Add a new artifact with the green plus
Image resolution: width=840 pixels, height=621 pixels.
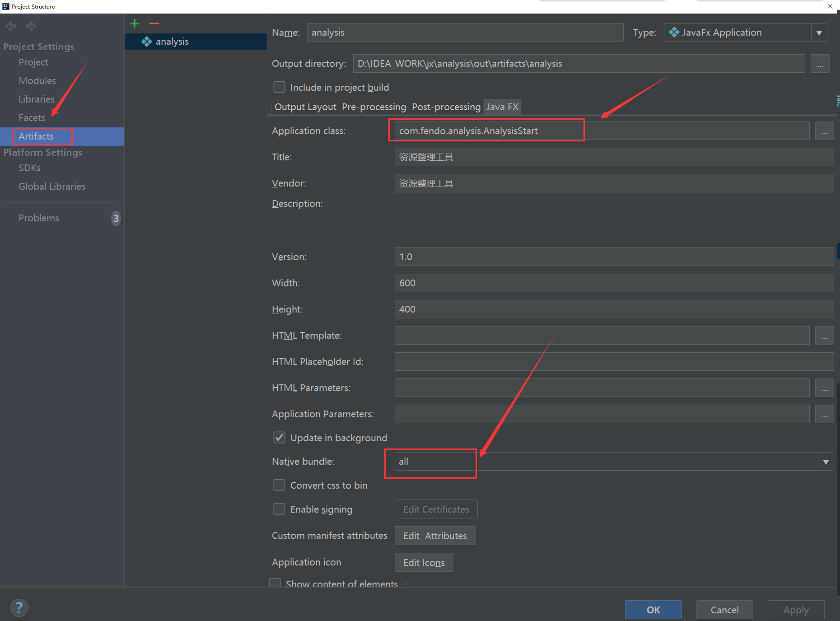(x=135, y=23)
